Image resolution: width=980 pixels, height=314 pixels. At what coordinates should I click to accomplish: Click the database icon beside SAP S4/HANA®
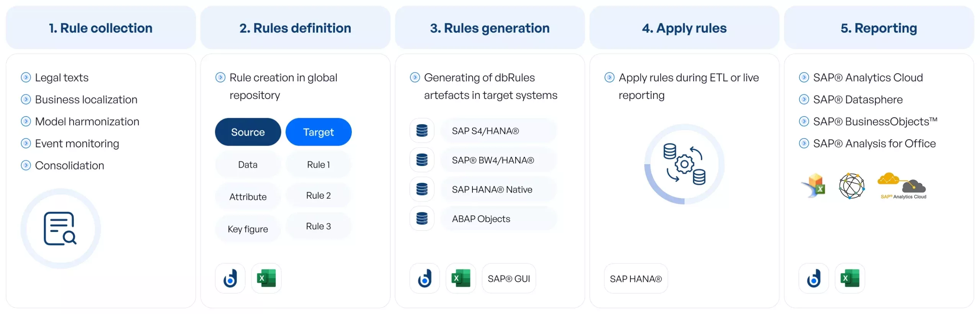(422, 131)
